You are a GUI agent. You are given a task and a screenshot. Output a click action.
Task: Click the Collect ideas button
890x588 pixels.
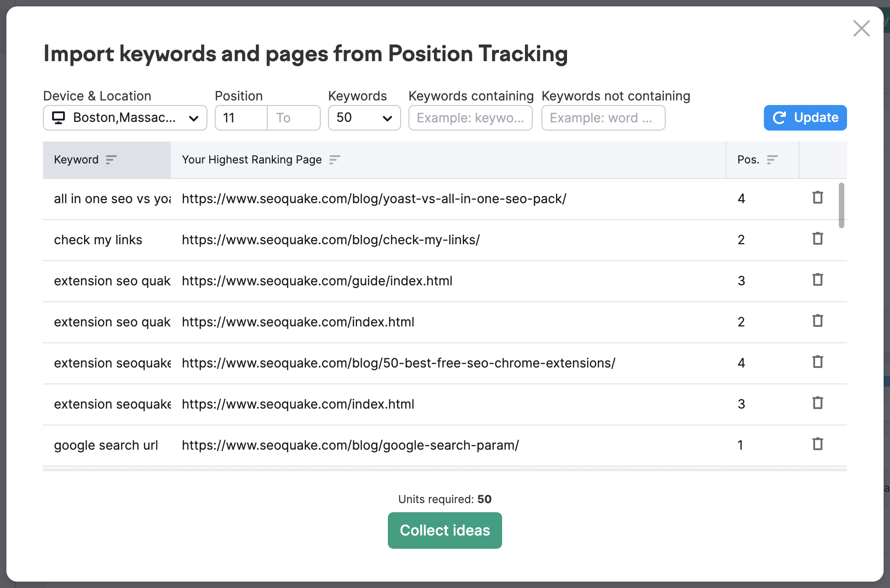pyautogui.click(x=445, y=530)
